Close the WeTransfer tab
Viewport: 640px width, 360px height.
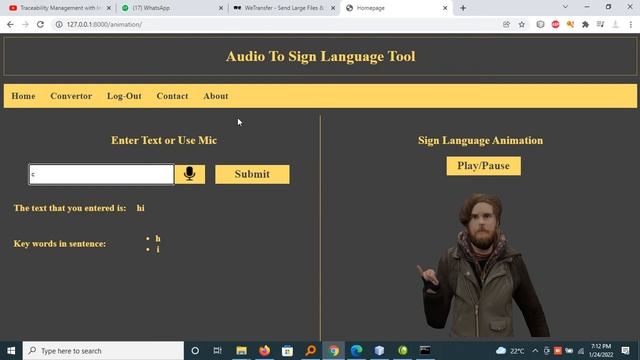click(x=333, y=8)
